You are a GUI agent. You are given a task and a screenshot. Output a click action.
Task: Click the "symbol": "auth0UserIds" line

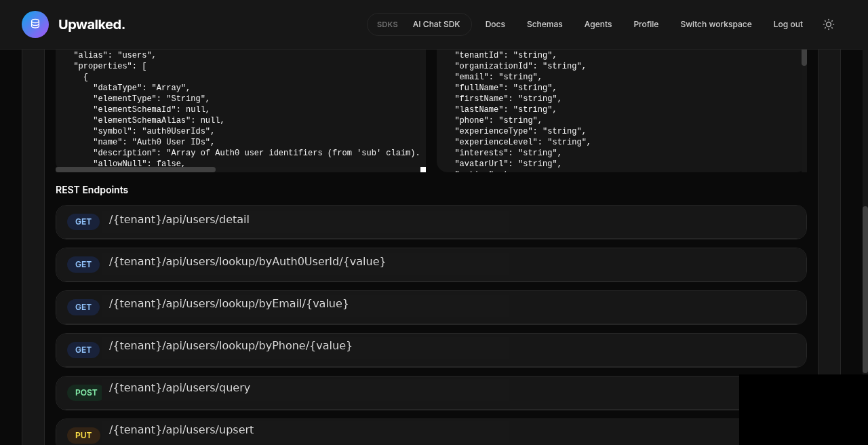pyautogui.click(x=154, y=132)
